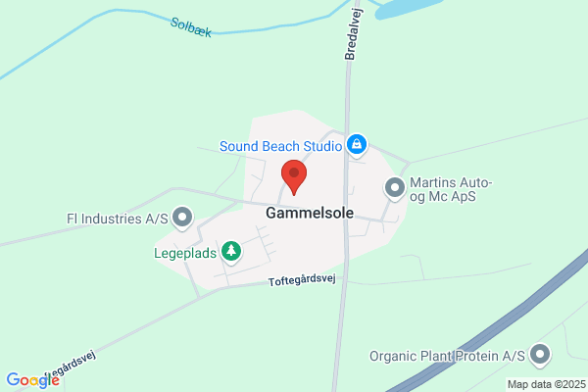Click the Google logo
Image resolution: width=588 pixels, height=392 pixels.
pos(33,380)
